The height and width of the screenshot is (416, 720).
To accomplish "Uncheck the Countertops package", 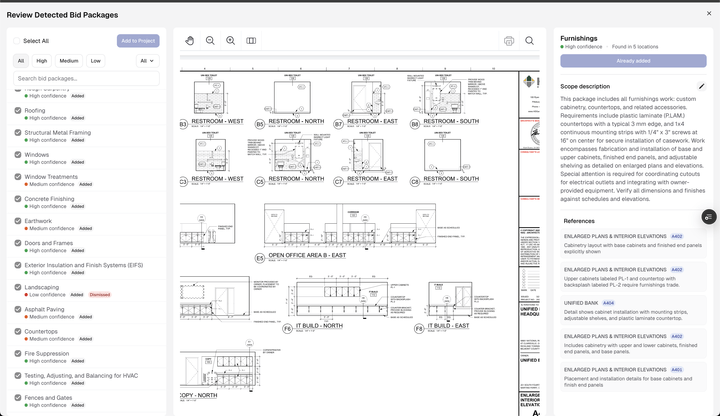I will 18,331.
